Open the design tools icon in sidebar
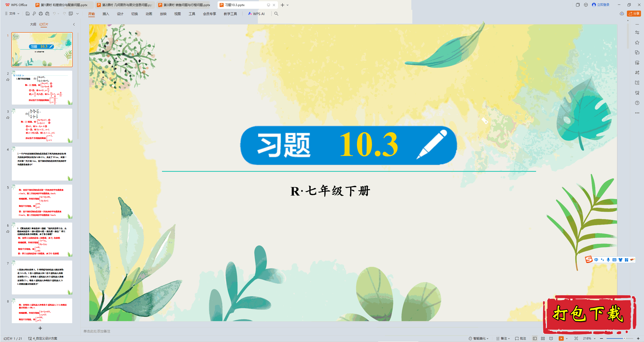Screen dimensions: 644x342 click(x=637, y=73)
